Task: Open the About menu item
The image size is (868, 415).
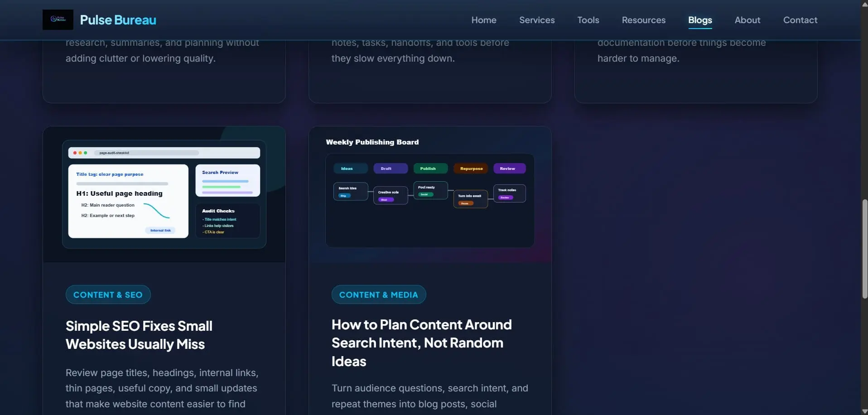Action: pos(747,20)
